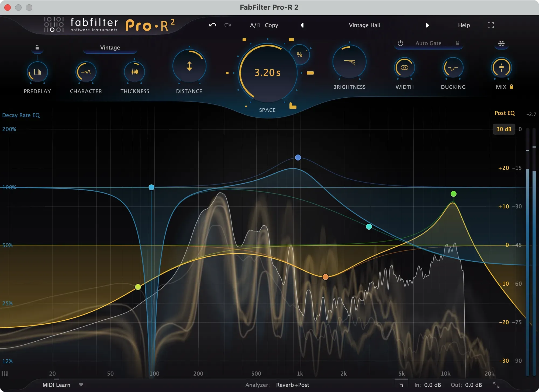Image resolution: width=539 pixels, height=392 pixels.
Task: Select the green Post EQ band near 10k
Action: pos(454,194)
